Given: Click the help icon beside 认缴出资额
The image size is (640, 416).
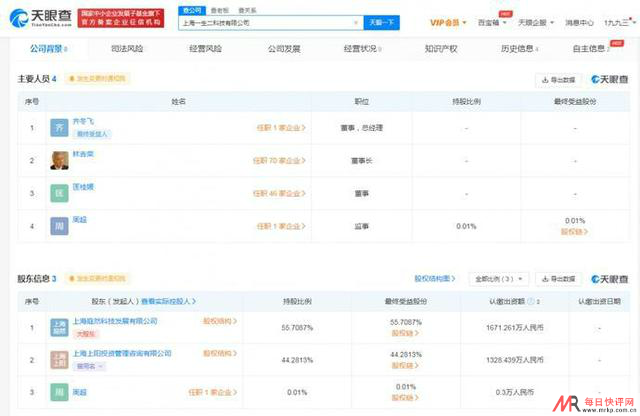Looking at the screenshot, I should click(531, 301).
